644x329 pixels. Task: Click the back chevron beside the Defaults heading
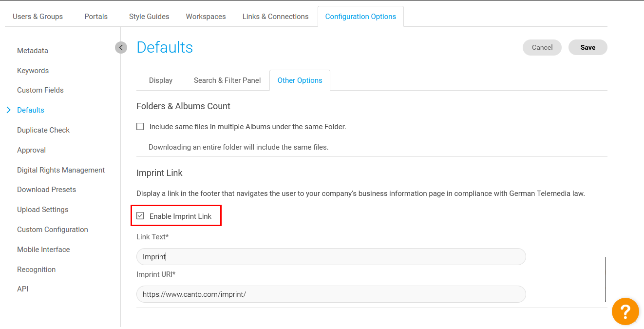(121, 47)
